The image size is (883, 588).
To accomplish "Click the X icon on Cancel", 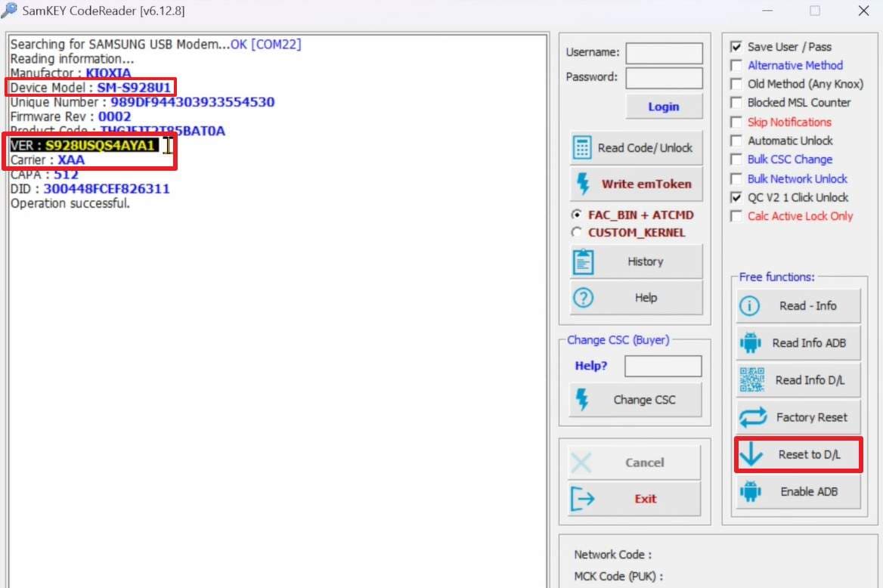I will (581, 463).
